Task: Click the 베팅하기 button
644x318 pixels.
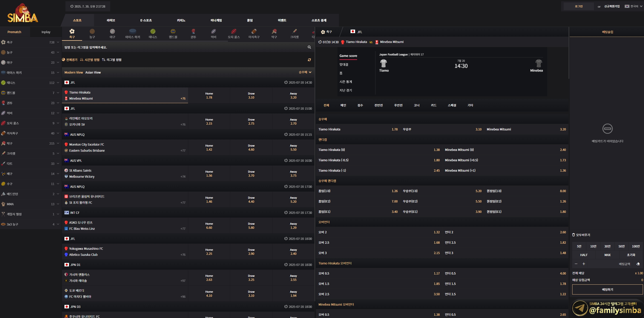Action: [x=607, y=289]
